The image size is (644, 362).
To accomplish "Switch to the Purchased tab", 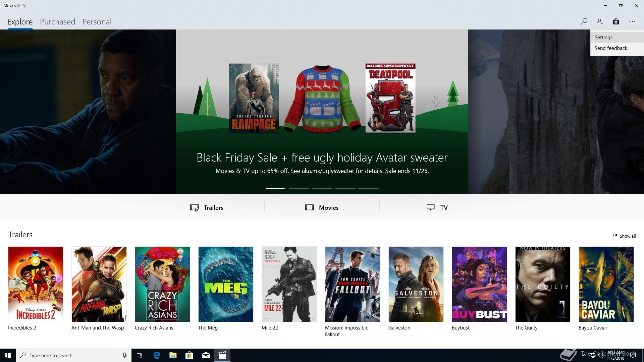I will (57, 22).
